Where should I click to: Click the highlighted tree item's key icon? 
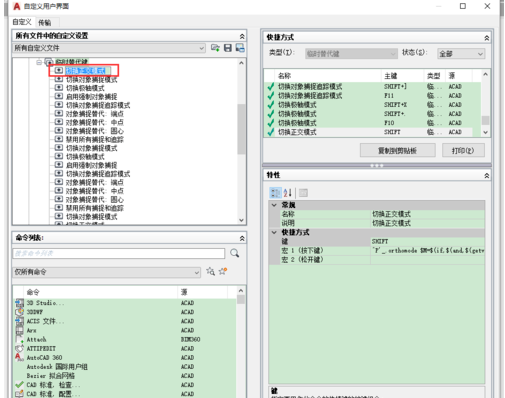pos(59,70)
